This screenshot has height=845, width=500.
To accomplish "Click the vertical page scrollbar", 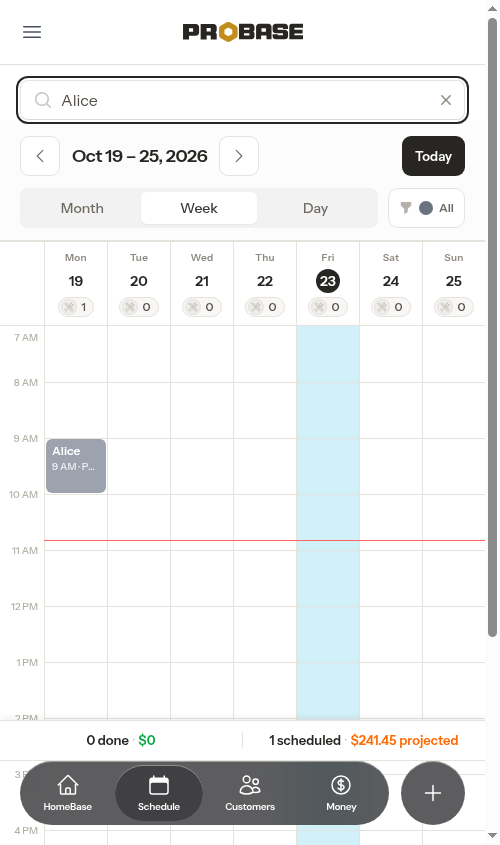I will 492,328.
